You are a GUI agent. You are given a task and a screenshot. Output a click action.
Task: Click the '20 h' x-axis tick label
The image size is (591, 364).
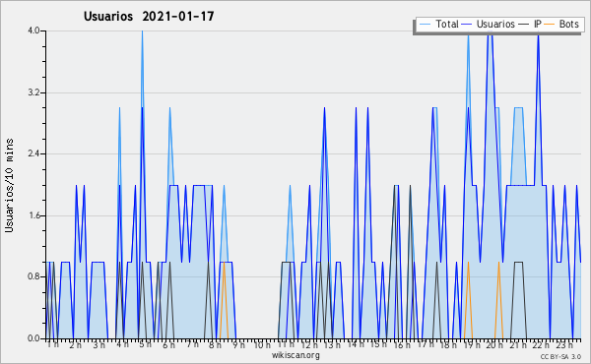pos(494,344)
